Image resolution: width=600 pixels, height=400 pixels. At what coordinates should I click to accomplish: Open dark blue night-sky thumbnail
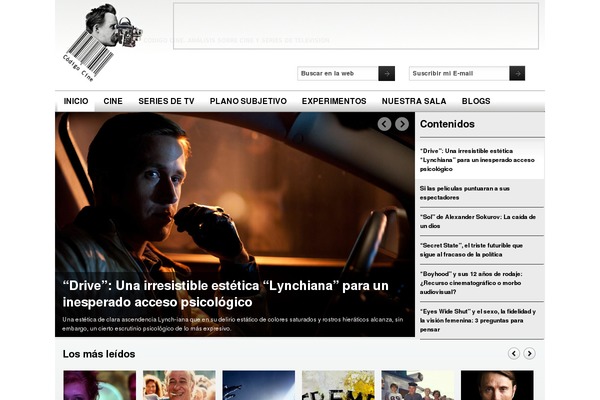(x=259, y=385)
